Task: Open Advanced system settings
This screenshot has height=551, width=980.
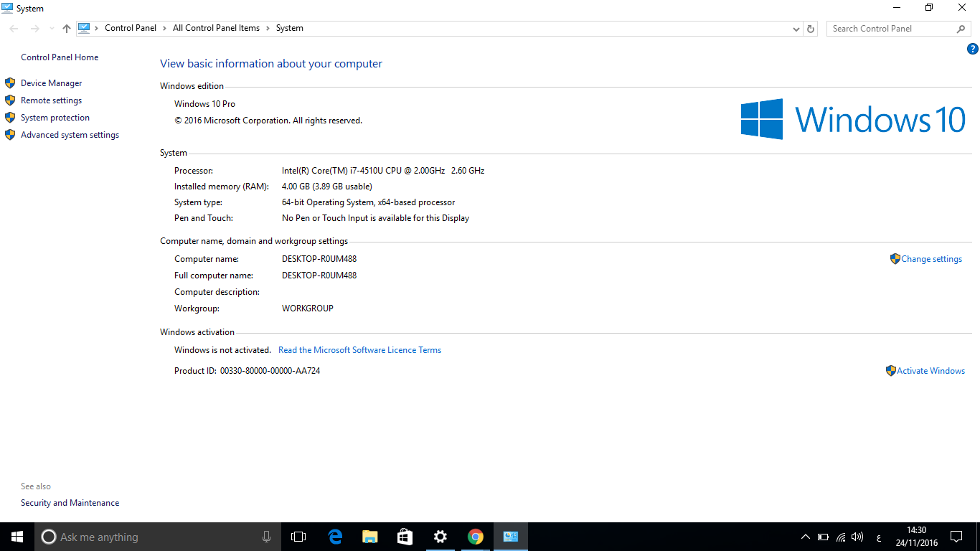Action: coord(70,135)
